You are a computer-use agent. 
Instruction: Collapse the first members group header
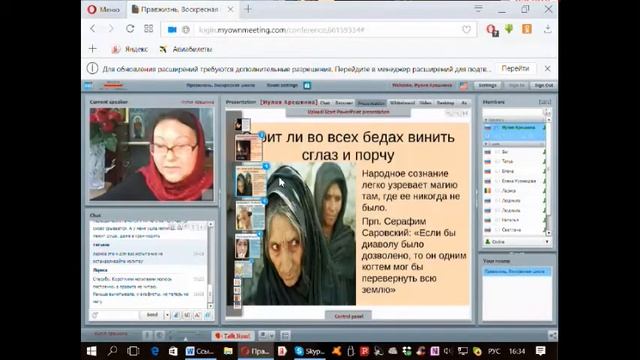point(514,120)
